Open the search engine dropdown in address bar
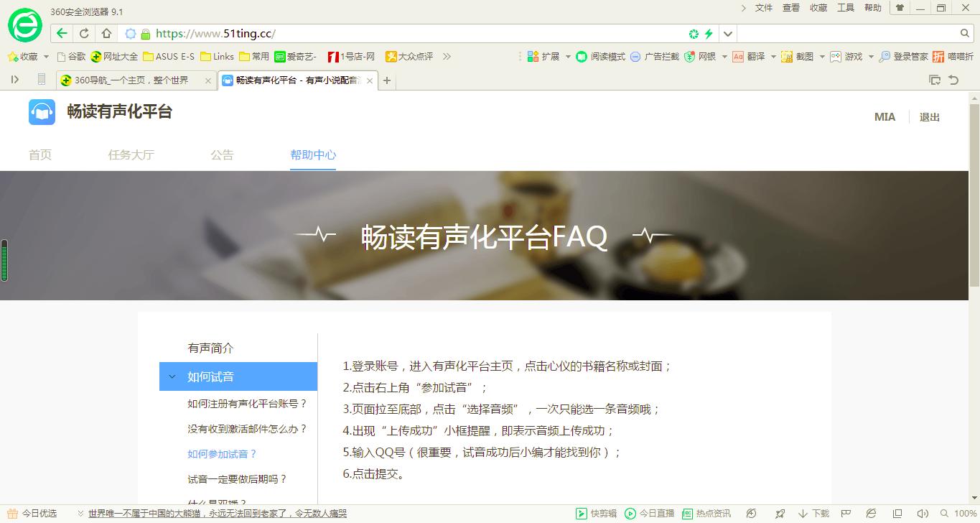980x523 pixels. coord(727,33)
